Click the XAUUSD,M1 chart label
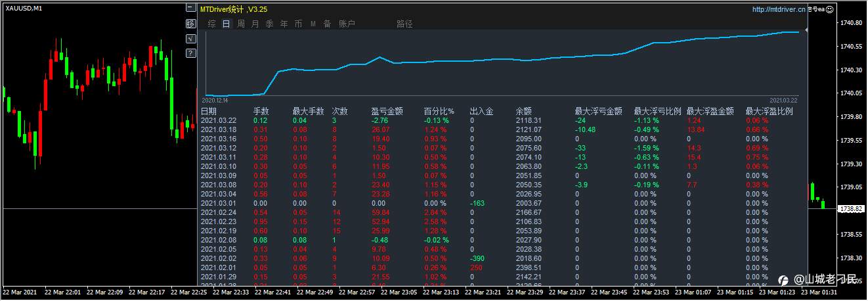This screenshot has height=301, width=868. click(24, 7)
